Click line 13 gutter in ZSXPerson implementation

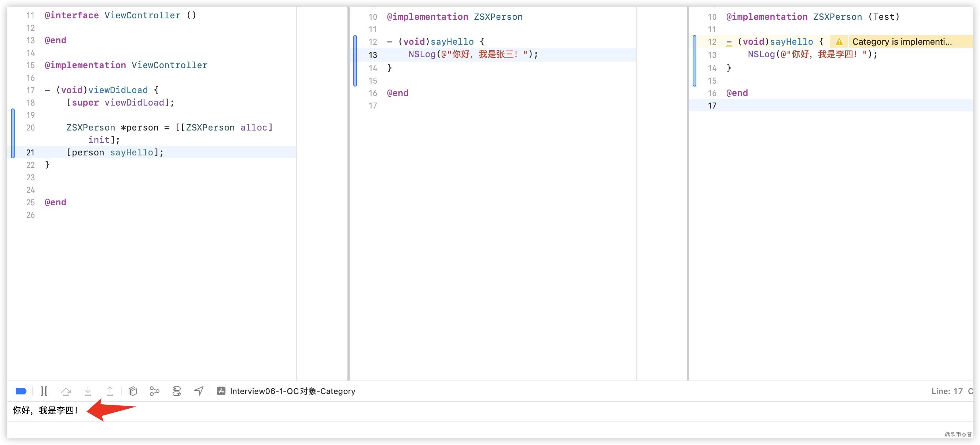click(372, 55)
